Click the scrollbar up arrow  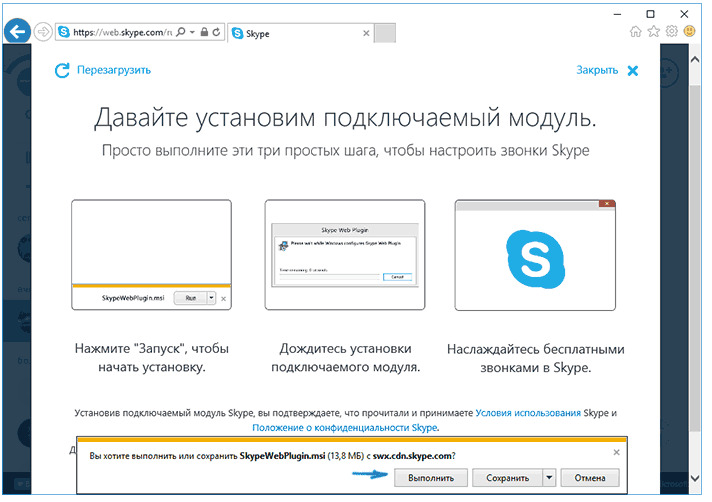pos(695,59)
